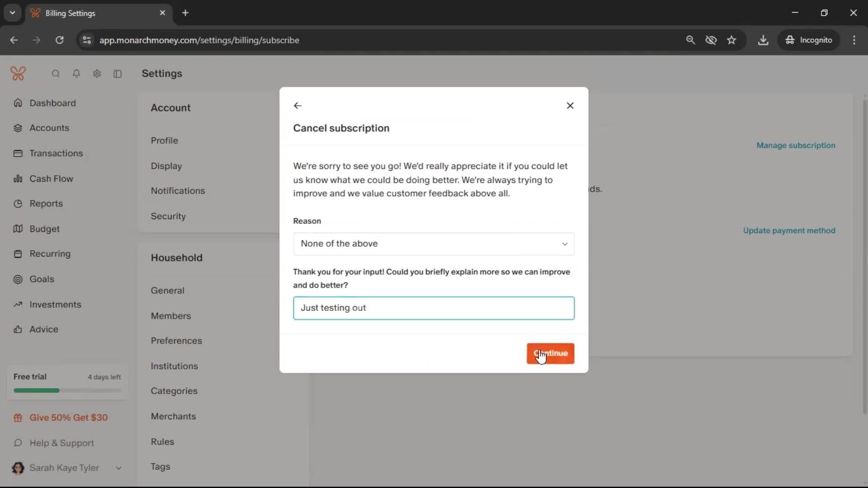
Task: Click the Free trial progress bar
Action: [x=67, y=390]
